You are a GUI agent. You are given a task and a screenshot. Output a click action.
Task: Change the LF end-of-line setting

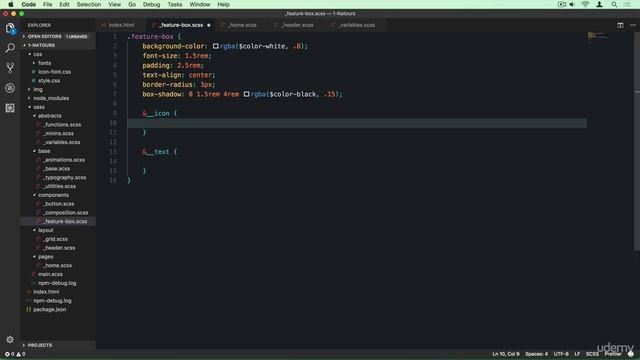577,354
